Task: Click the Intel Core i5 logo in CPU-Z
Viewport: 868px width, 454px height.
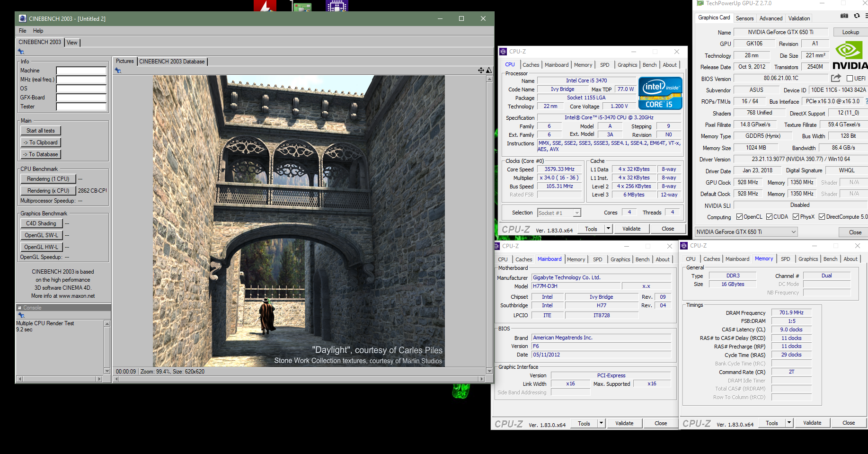Action: (x=660, y=93)
